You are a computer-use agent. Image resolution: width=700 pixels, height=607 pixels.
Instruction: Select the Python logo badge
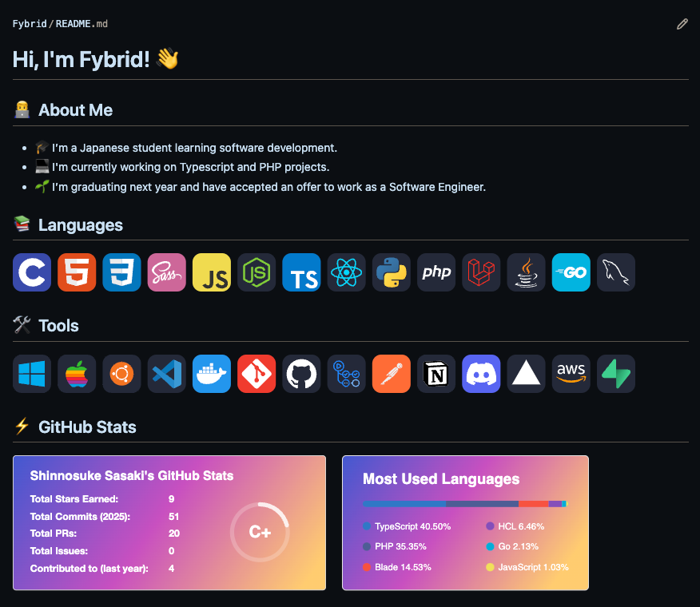coord(391,272)
